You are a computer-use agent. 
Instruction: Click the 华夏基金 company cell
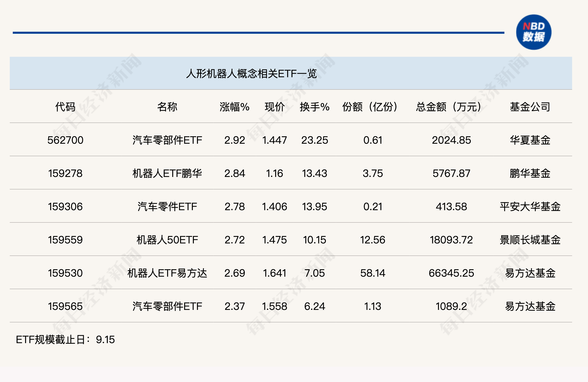[530, 140]
